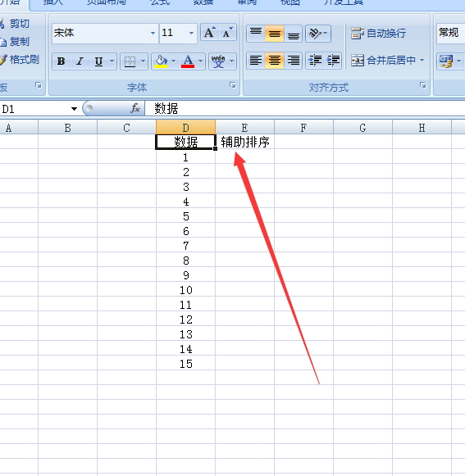465x476 pixels.
Task: Click the 自动换行 wrap text button
Action: pyautogui.click(x=378, y=33)
